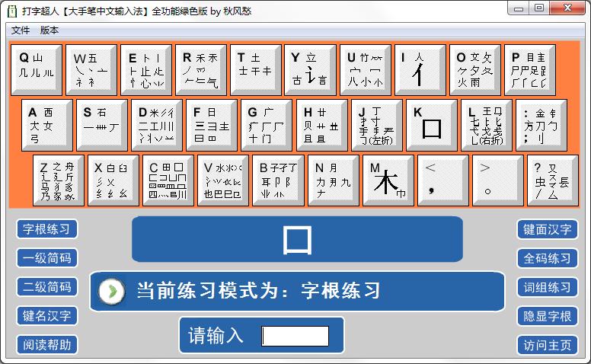Click the R key with 禾 root
Screen dimensions: 591x364
click(x=201, y=70)
